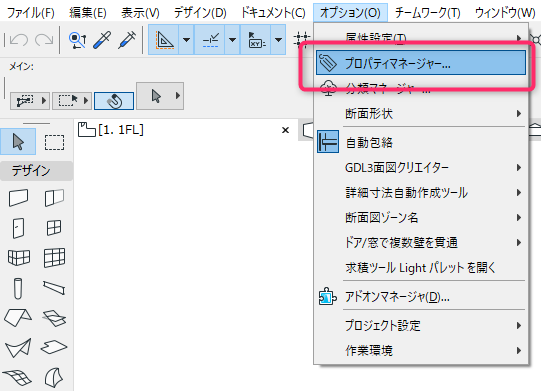The height and width of the screenshot is (391, 541).
Task: Collapse the デザイン toolbox group header
Action: (x=36, y=171)
